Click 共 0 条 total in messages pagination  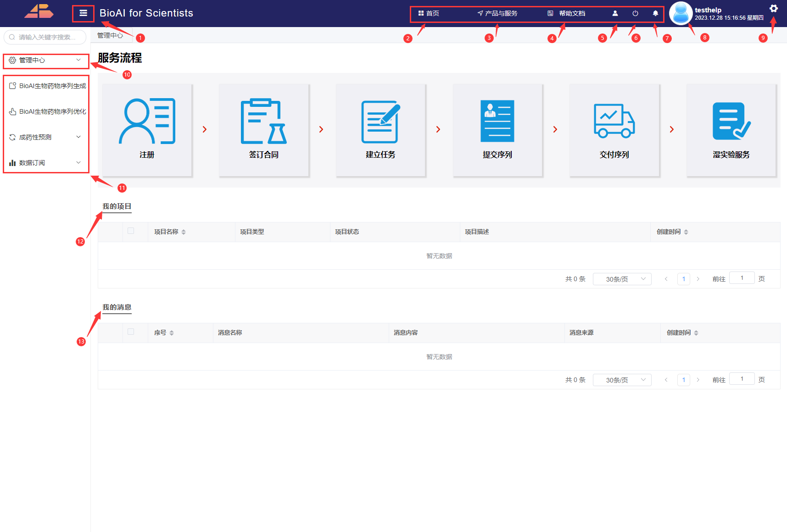click(575, 380)
